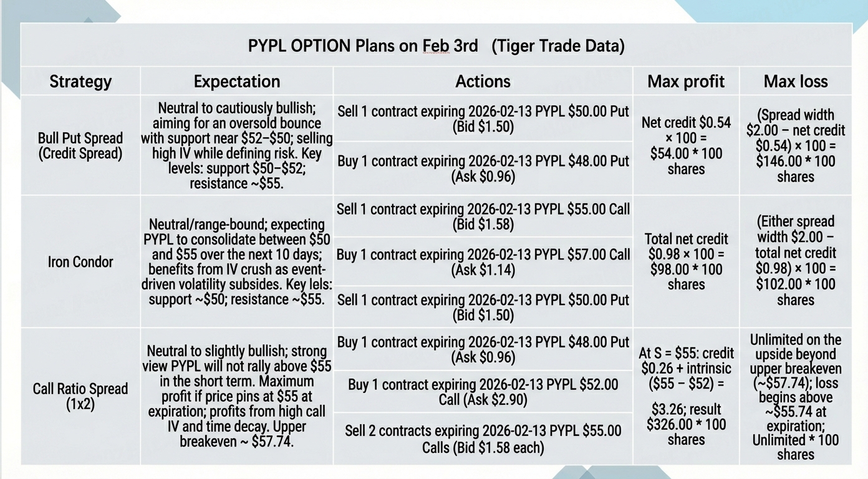Select the Strategy column header

coord(80,81)
